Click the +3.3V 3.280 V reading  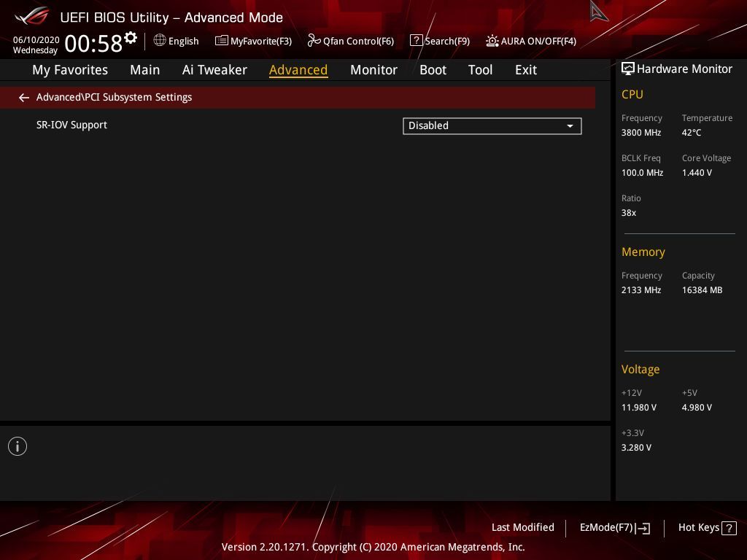(x=636, y=448)
